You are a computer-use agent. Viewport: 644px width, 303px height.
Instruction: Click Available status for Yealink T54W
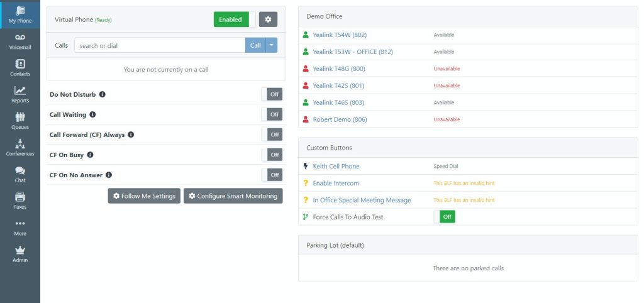point(444,35)
